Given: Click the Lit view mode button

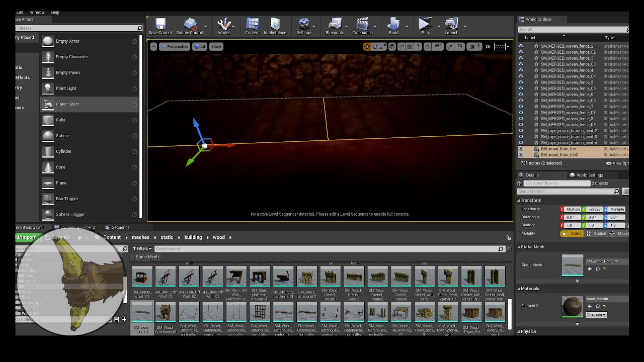Looking at the screenshot, I should click(x=200, y=46).
